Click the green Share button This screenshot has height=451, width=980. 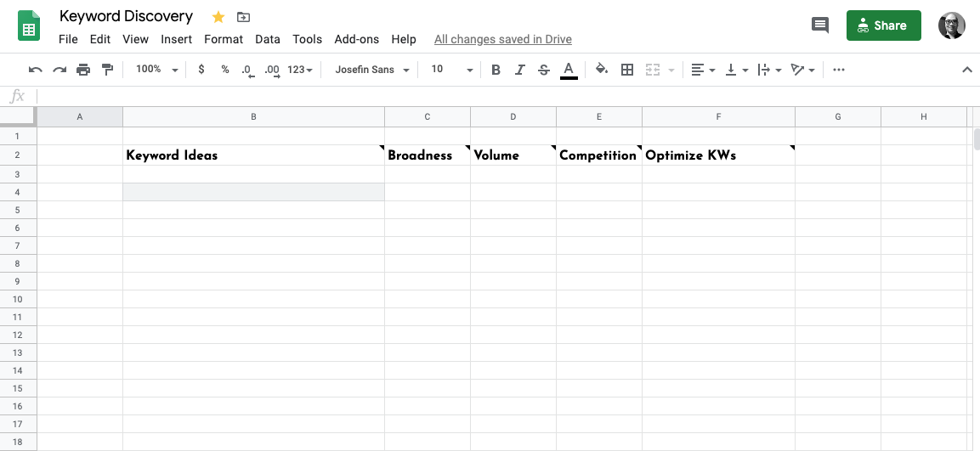(x=884, y=25)
